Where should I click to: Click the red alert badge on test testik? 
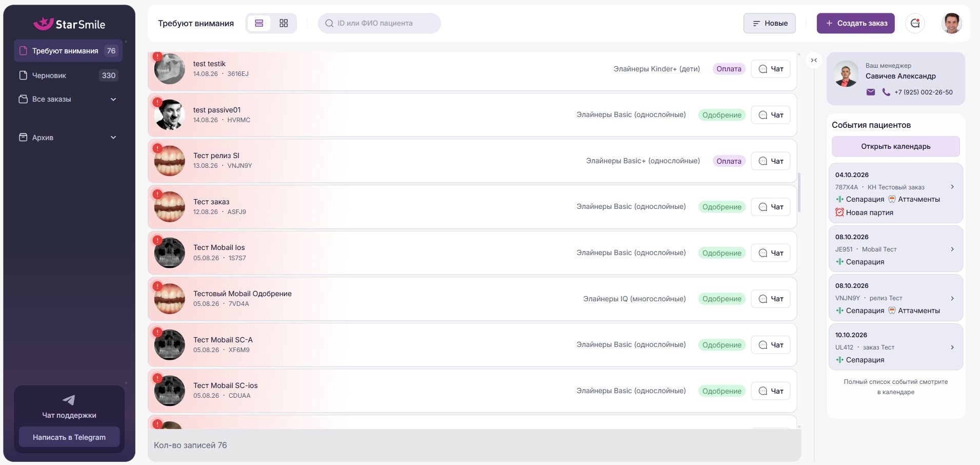point(157,56)
